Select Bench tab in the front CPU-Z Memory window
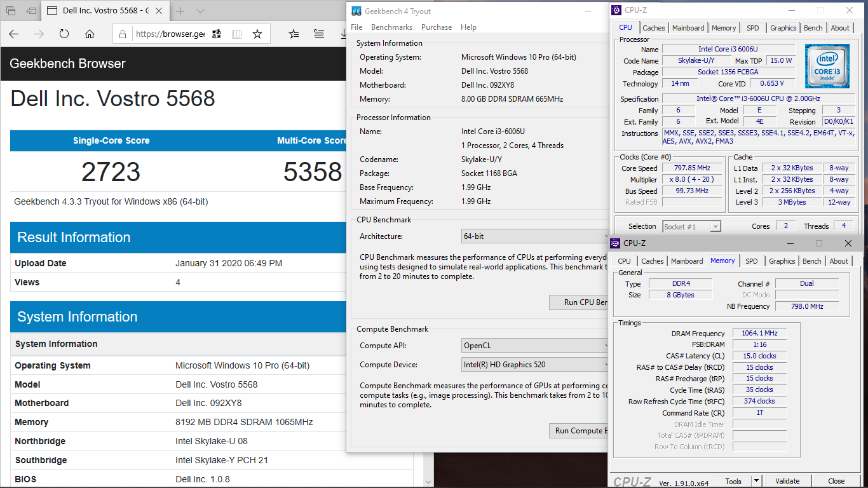Screen dimensions: 868x488 click(x=811, y=261)
